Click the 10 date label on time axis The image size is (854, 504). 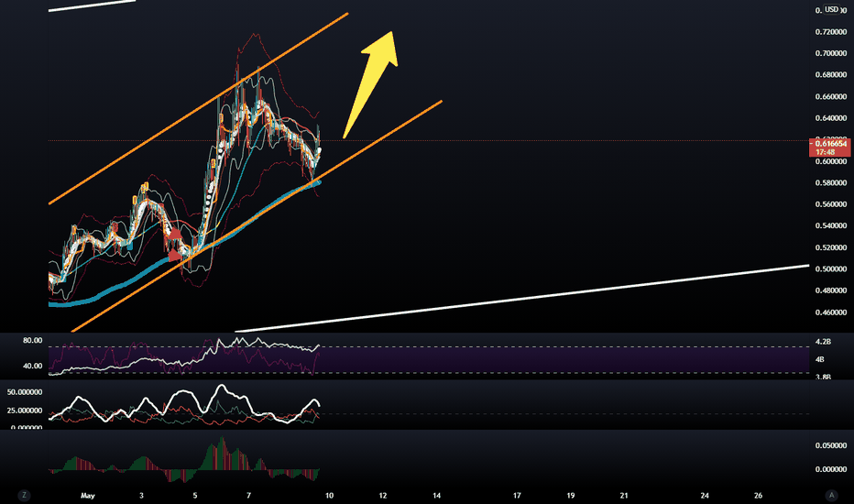(x=329, y=495)
